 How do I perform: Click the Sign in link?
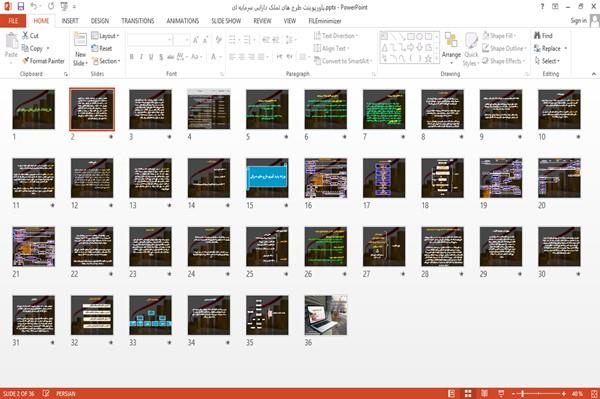tap(578, 21)
